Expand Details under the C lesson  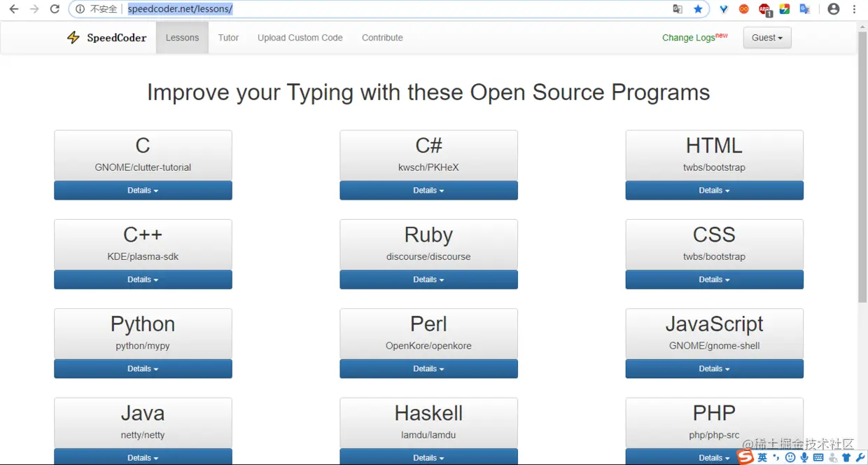(x=143, y=190)
